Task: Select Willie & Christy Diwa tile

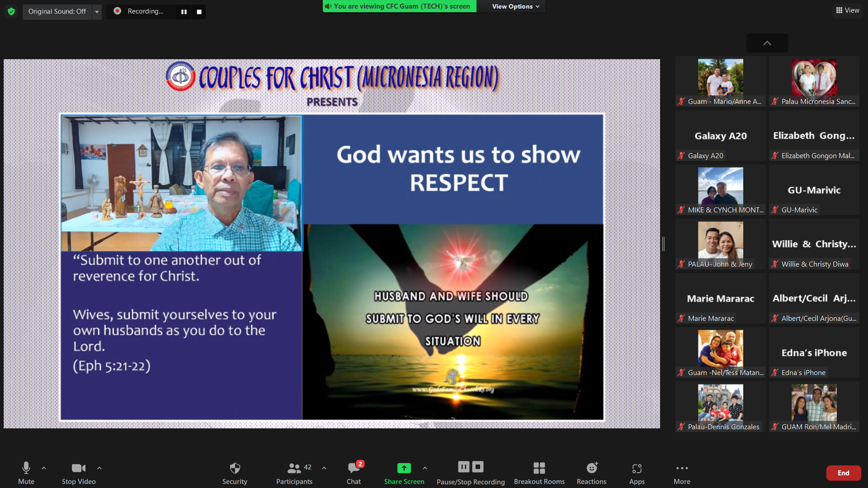Action: pyautogui.click(x=814, y=244)
